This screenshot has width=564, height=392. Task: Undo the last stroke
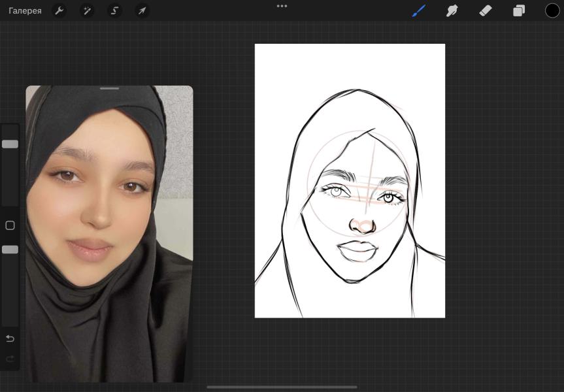click(x=10, y=338)
